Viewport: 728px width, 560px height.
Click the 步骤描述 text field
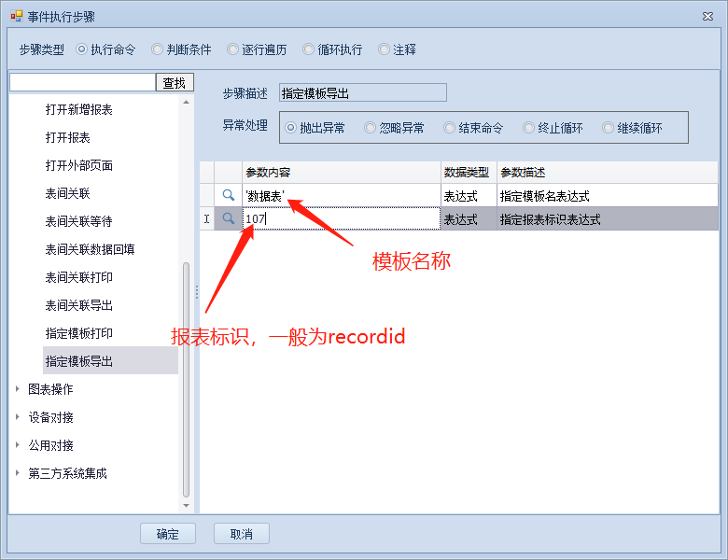coord(363,92)
